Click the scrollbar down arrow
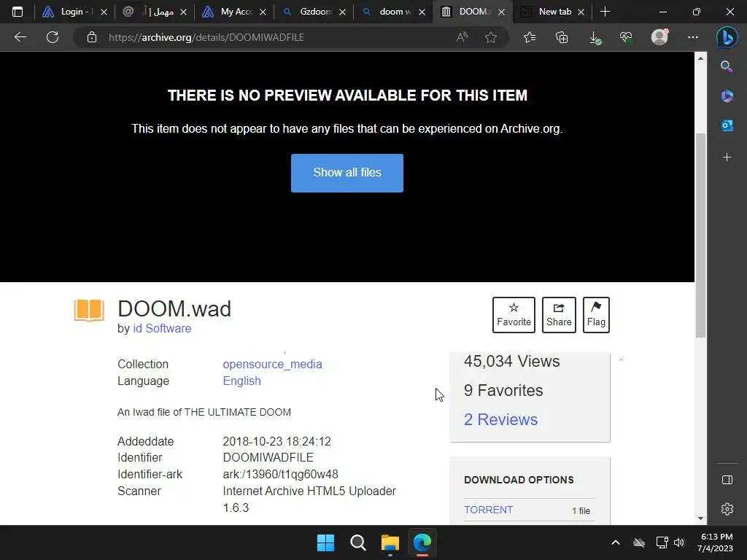 [x=700, y=518]
